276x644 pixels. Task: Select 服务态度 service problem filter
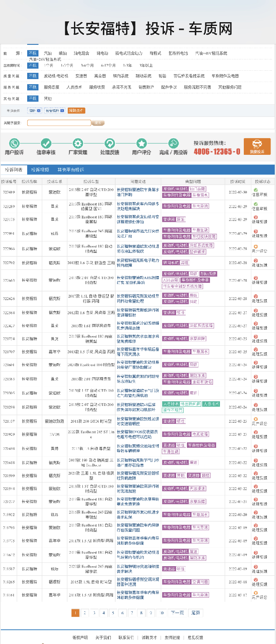point(51,87)
